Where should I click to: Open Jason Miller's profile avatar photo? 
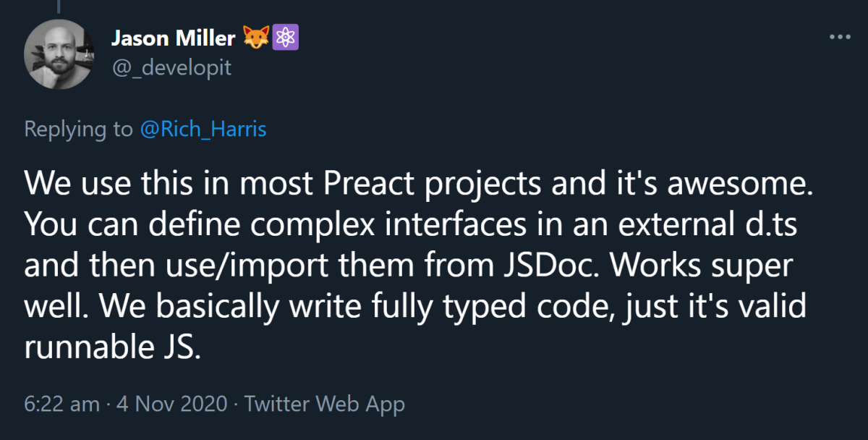point(59,53)
